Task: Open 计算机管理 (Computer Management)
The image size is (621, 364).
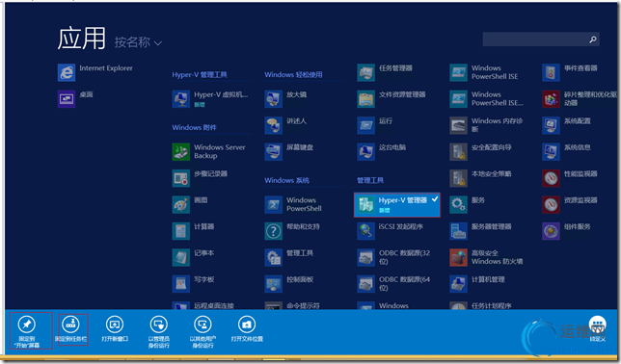Action: 477,284
